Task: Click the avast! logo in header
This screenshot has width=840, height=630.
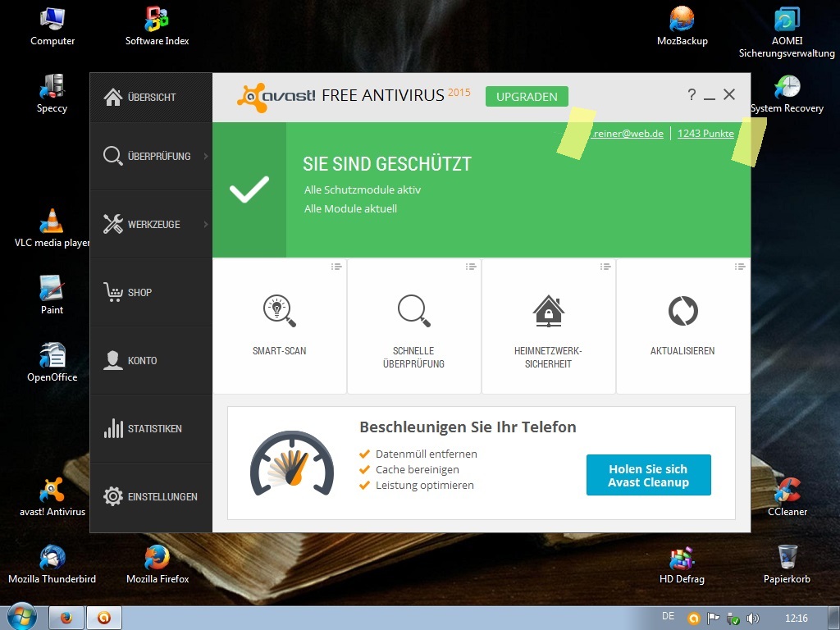Action: click(x=276, y=97)
